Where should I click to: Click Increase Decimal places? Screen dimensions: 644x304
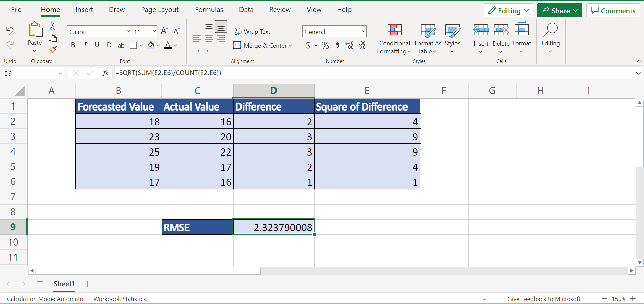tap(350, 45)
